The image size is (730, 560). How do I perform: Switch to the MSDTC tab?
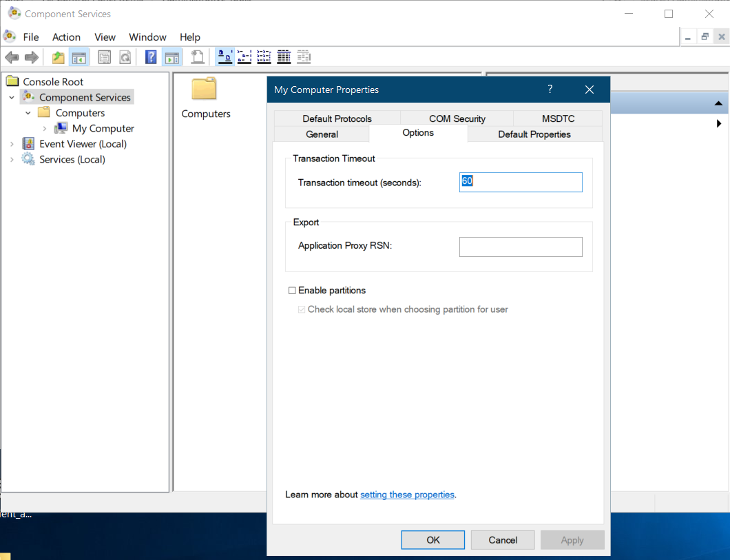[559, 118]
